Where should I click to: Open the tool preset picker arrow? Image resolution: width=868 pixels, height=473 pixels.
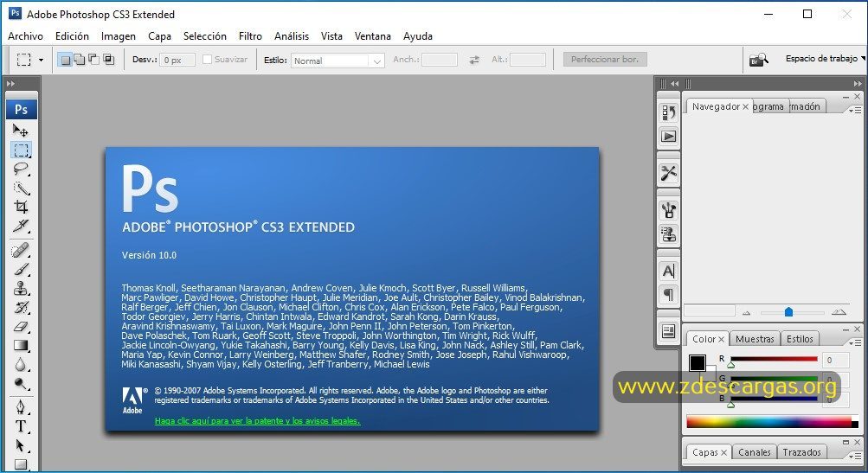point(41,60)
